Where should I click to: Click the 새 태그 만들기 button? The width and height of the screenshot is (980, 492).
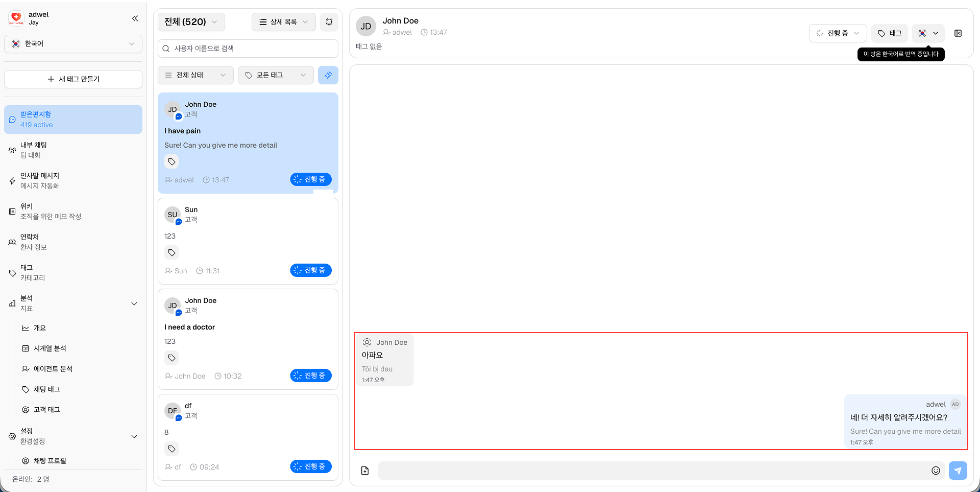click(x=72, y=79)
